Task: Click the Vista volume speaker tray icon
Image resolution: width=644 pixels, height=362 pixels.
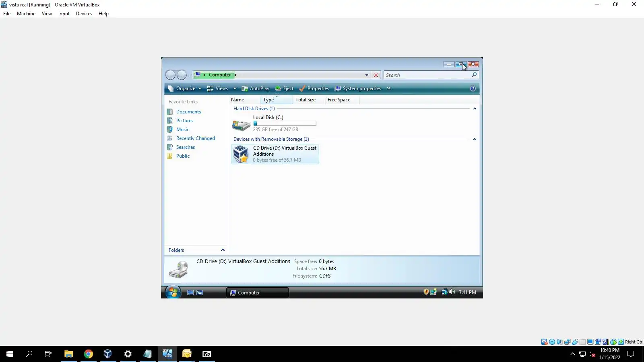Action: coord(452,292)
